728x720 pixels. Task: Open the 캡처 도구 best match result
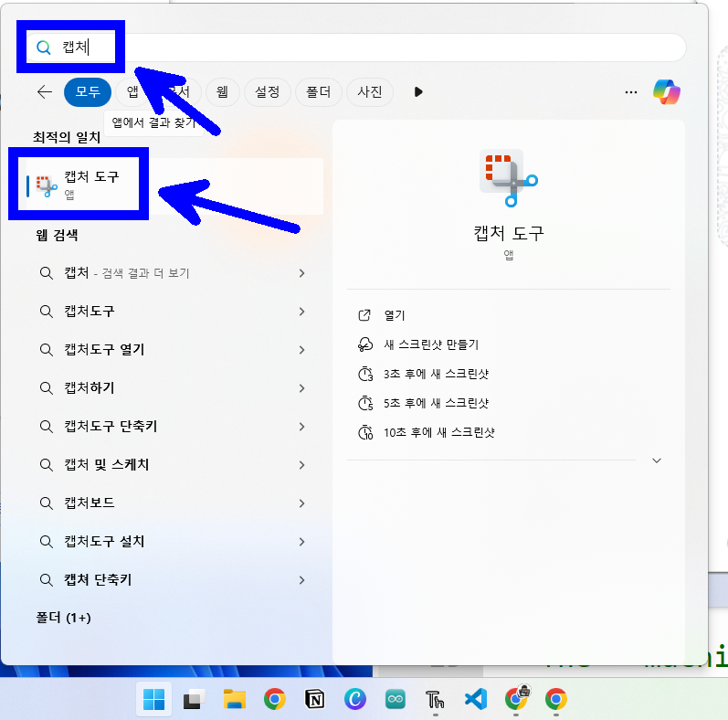[174, 186]
